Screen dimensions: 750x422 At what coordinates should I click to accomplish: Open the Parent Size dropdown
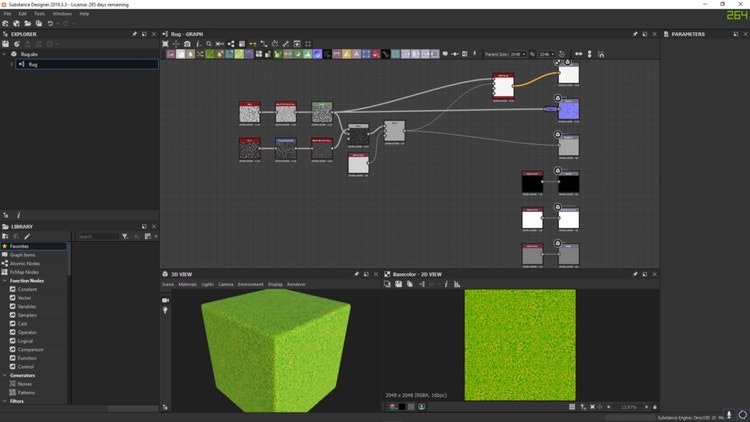(x=518, y=54)
